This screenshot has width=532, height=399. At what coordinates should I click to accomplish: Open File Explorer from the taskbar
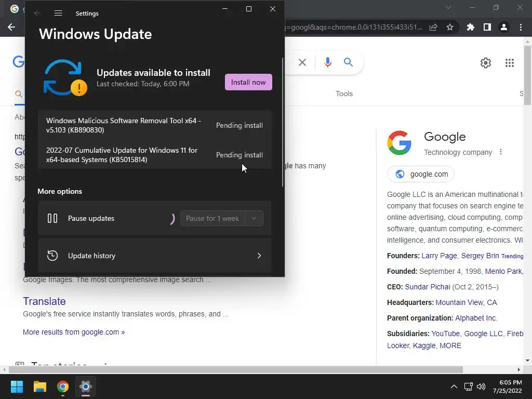(x=39, y=387)
